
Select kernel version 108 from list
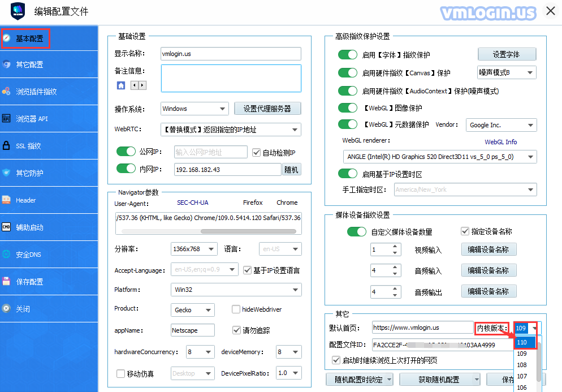[x=525, y=365]
